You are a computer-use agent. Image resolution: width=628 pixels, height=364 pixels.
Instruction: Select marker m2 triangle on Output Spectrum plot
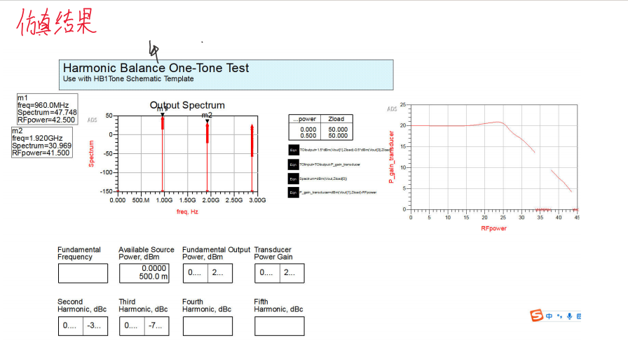[207, 121]
